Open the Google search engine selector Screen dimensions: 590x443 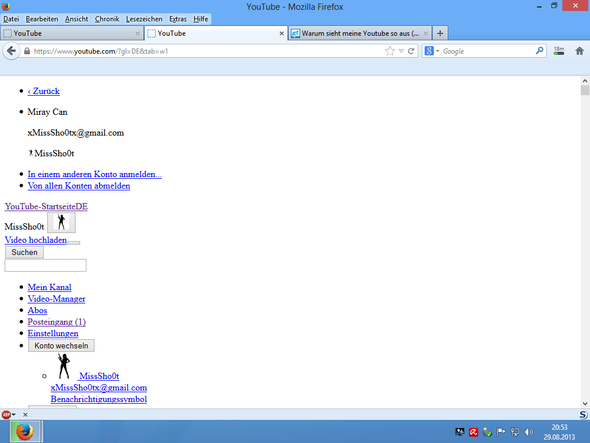pyautogui.click(x=432, y=51)
